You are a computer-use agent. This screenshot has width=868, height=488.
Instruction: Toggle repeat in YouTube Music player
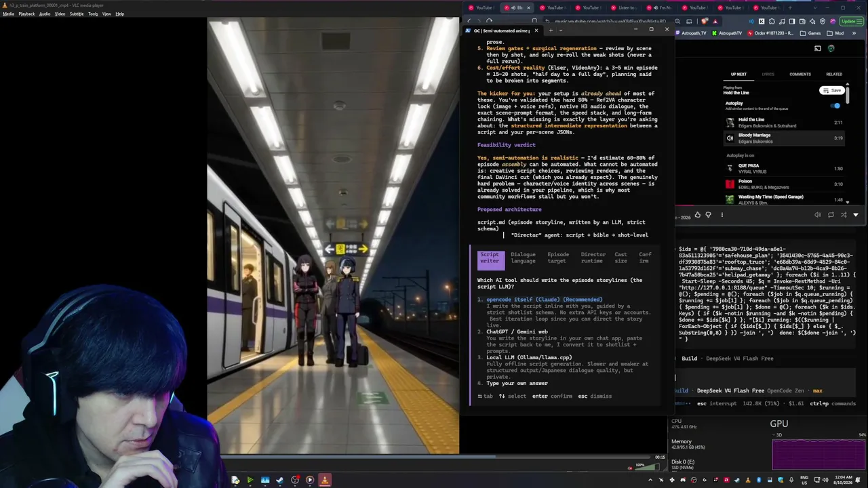click(x=831, y=215)
